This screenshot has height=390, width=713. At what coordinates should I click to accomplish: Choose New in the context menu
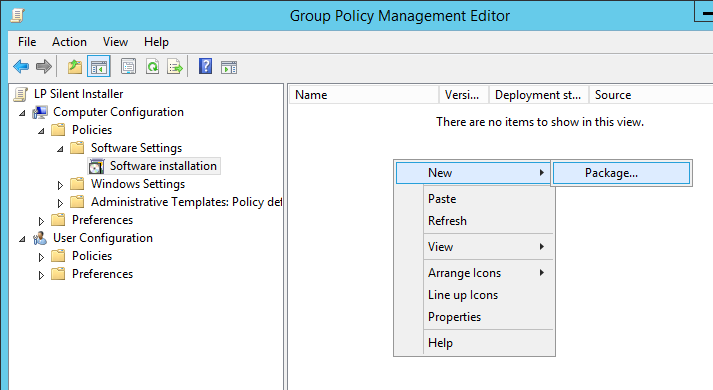(x=473, y=173)
